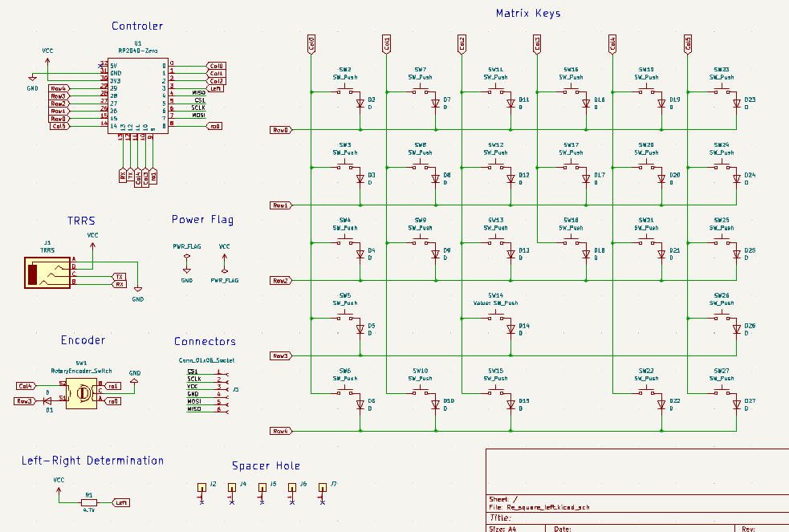Image resolution: width=789 pixels, height=532 pixels.
Task: Click spacer hole J7
Action: point(322,487)
